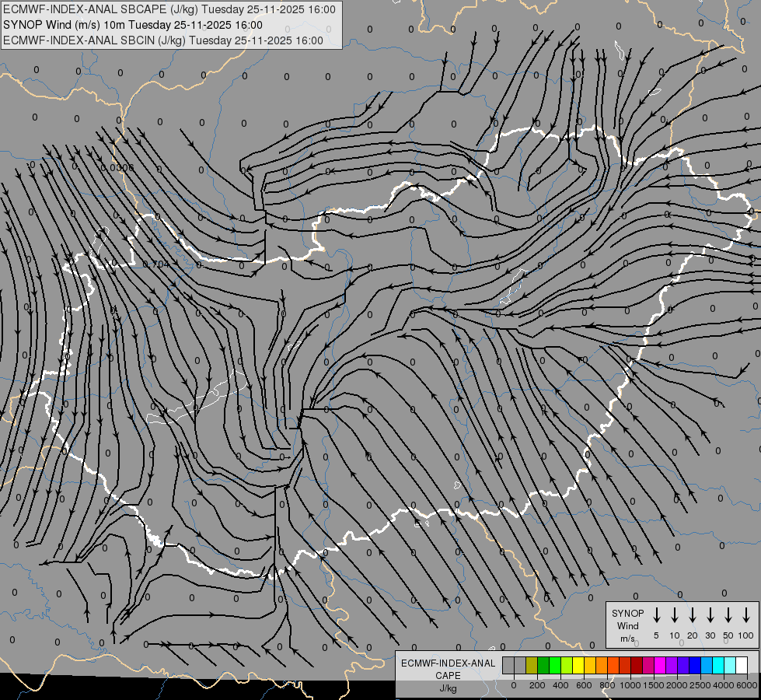The width and height of the screenshot is (761, 700).
Task: Click the 50 m/s wind speed label
Action: (x=728, y=635)
